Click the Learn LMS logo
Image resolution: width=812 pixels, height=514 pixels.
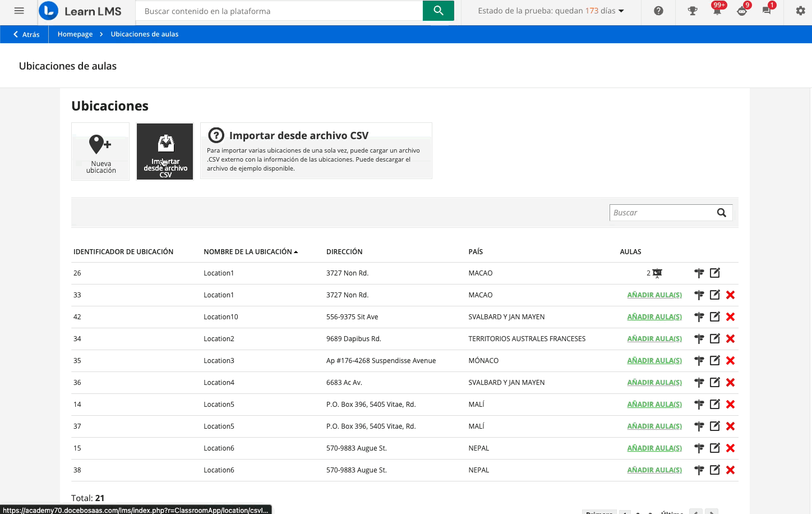80,11
